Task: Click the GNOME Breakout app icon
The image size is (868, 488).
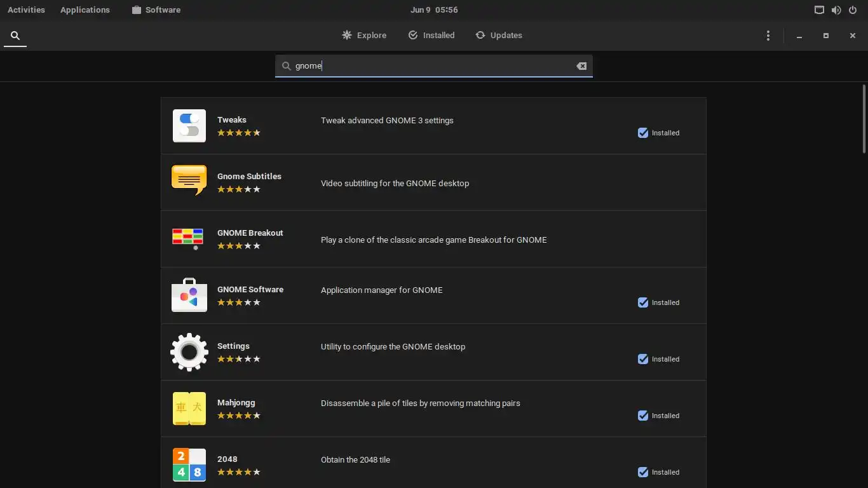Action: [187, 239]
